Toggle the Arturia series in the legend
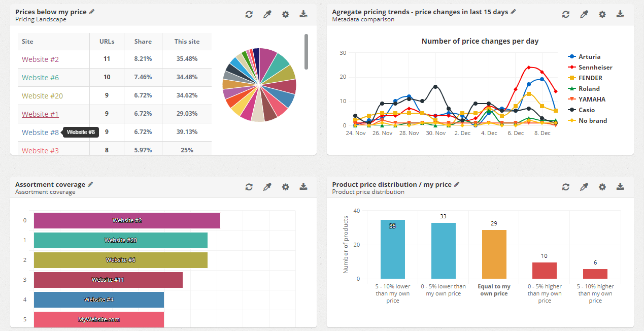The height and width of the screenshot is (331, 644). click(x=589, y=56)
